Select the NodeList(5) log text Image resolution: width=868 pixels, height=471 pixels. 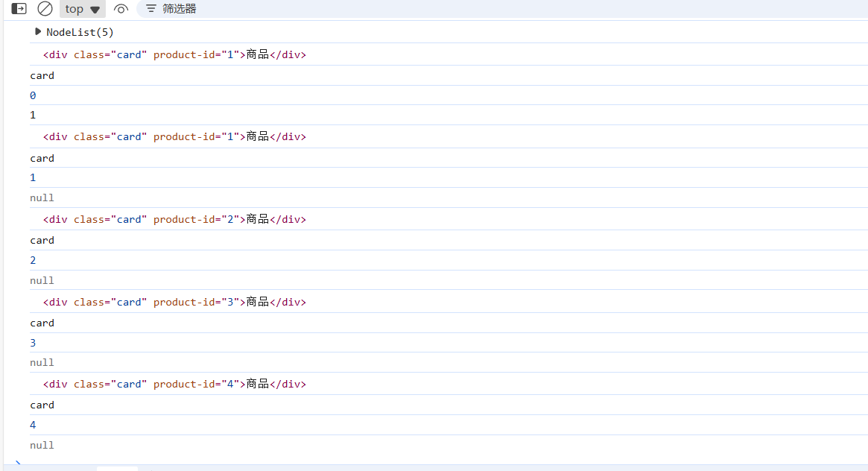[x=80, y=32]
